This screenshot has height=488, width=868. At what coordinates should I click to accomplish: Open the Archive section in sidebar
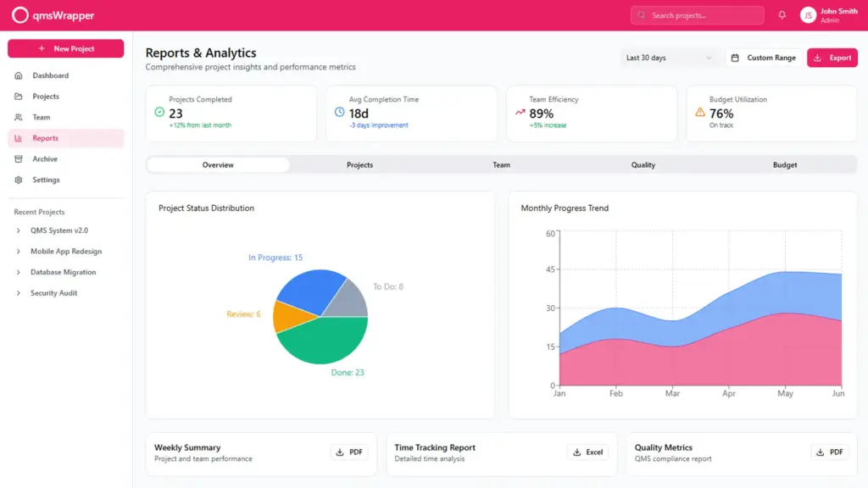pyautogui.click(x=45, y=159)
